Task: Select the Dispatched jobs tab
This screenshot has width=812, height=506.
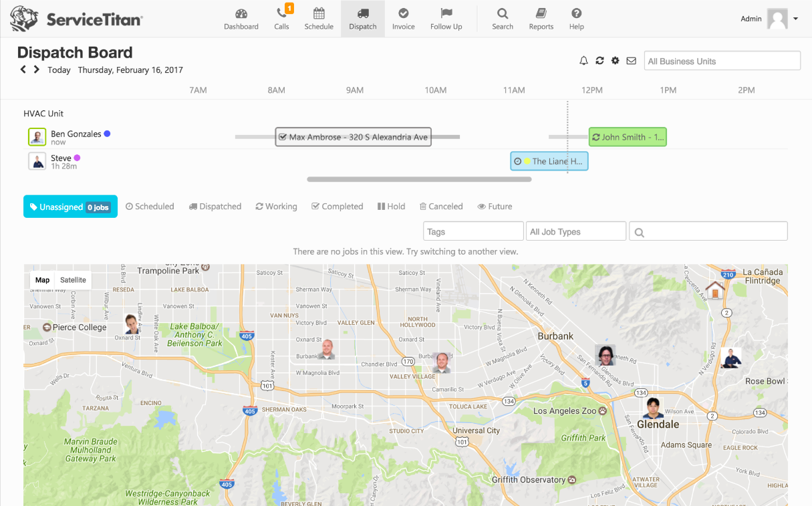Action: (x=215, y=207)
